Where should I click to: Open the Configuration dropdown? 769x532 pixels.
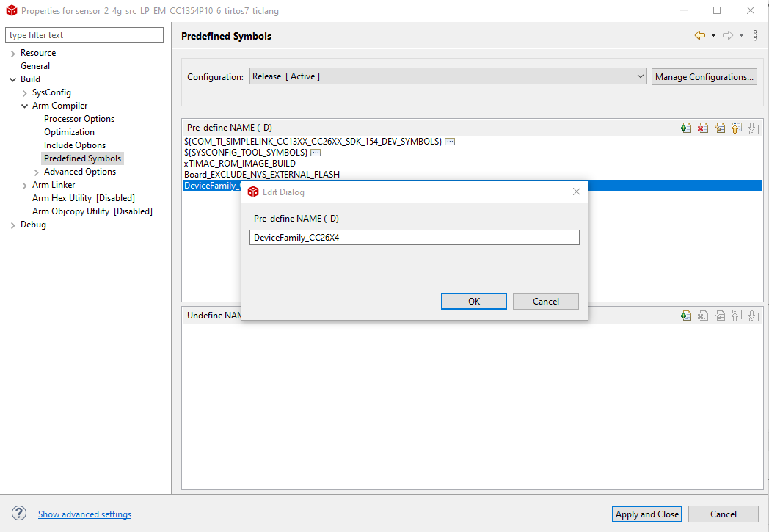coord(448,76)
